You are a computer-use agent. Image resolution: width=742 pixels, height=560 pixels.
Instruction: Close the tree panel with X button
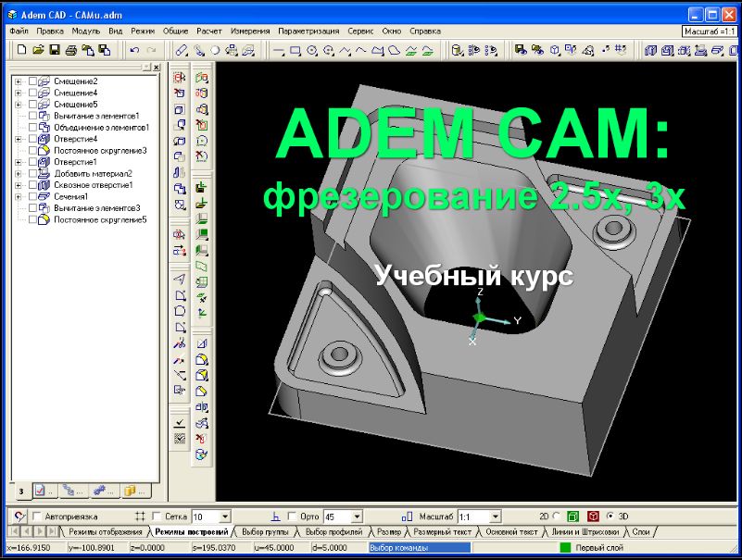click(x=157, y=68)
